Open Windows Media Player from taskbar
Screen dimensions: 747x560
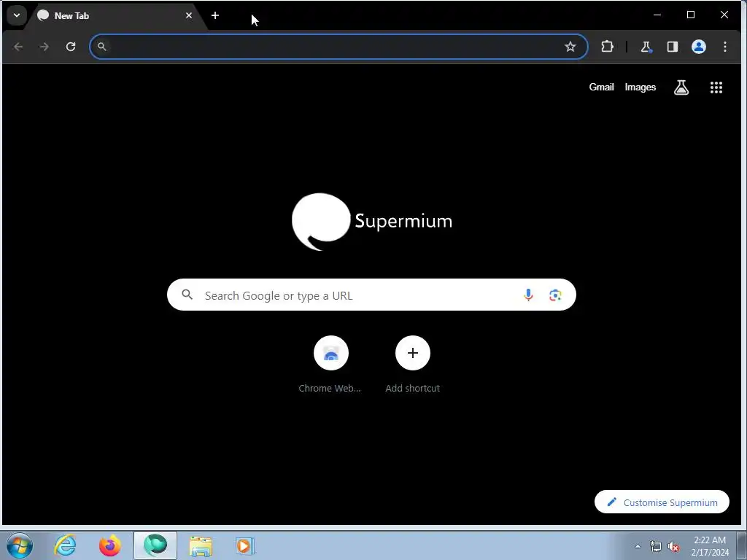pyautogui.click(x=244, y=545)
